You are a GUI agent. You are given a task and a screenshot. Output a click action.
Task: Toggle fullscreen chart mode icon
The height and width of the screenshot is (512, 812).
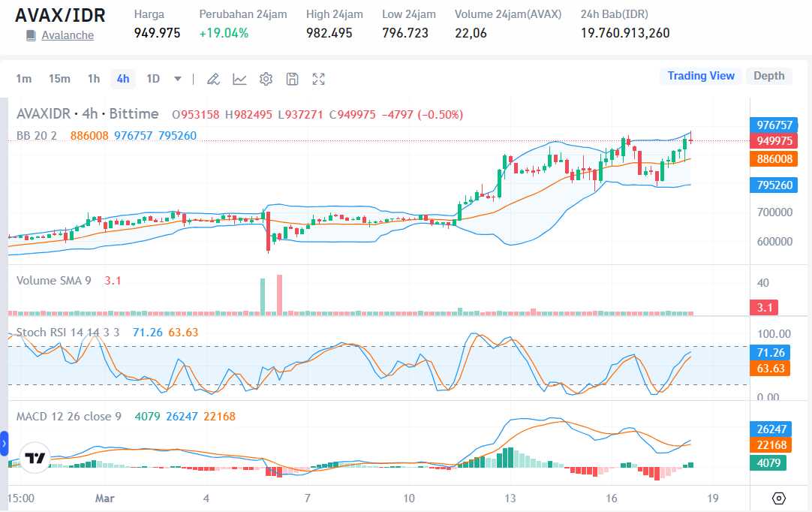coord(318,79)
